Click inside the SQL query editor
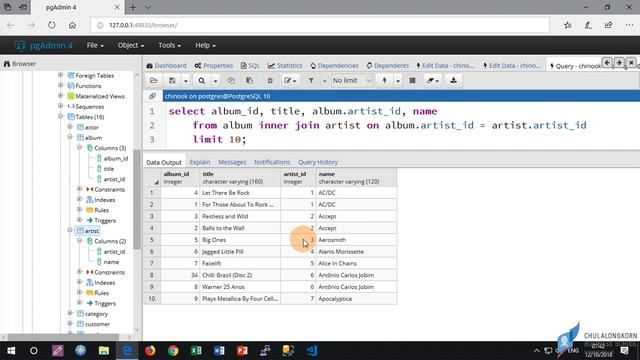 tap(402, 125)
